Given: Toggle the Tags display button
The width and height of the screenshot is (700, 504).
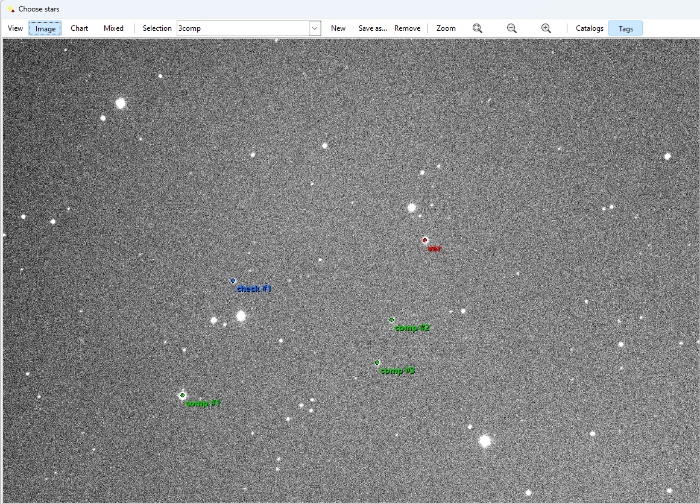Looking at the screenshot, I should tap(625, 28).
